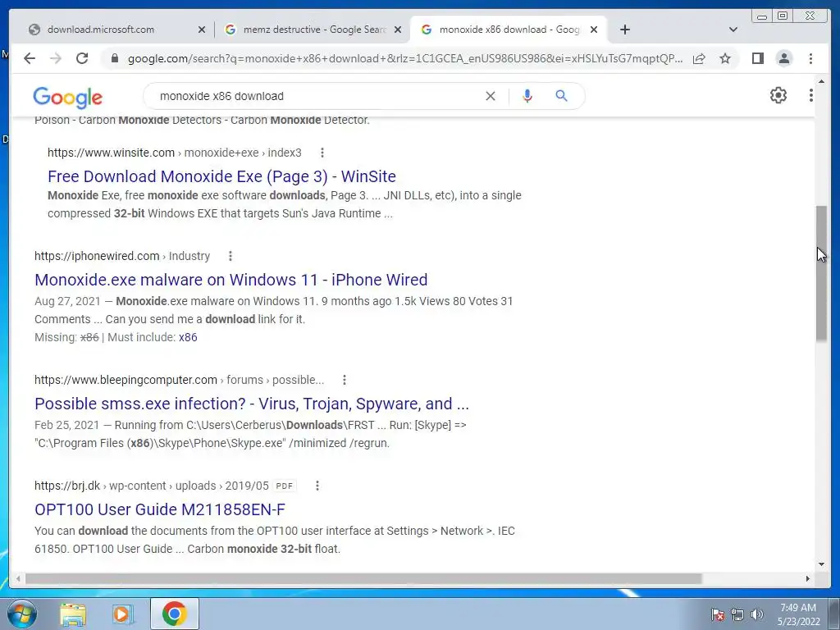Share this page from address bar
The height and width of the screenshot is (630, 840).
pyautogui.click(x=699, y=58)
